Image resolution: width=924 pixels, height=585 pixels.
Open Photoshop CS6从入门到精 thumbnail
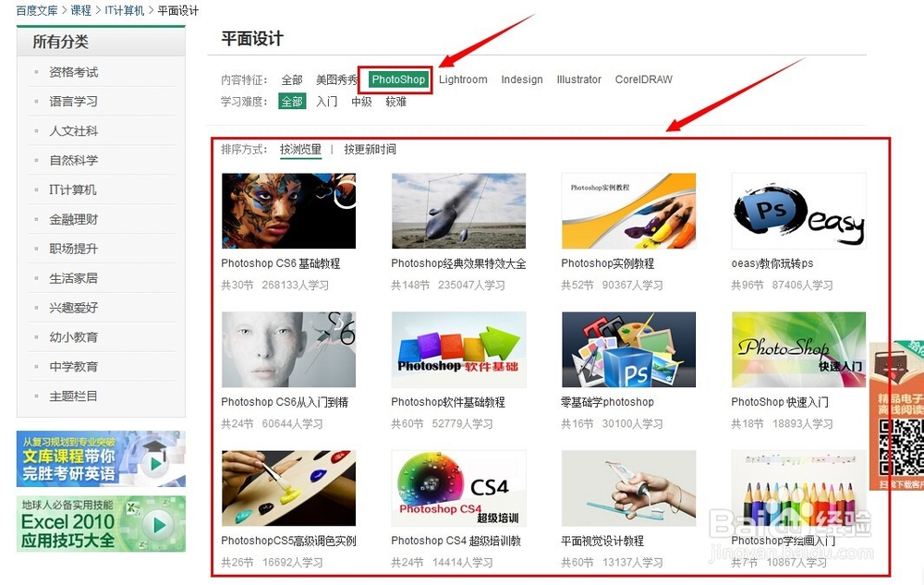click(288, 349)
